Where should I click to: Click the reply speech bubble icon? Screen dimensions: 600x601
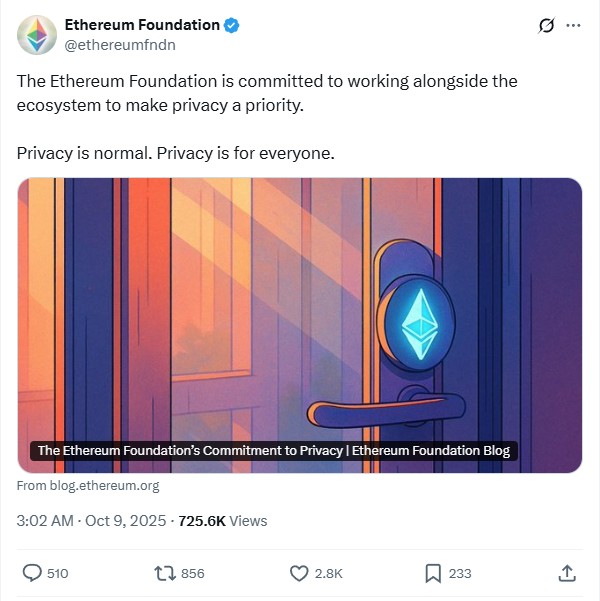tap(32, 573)
